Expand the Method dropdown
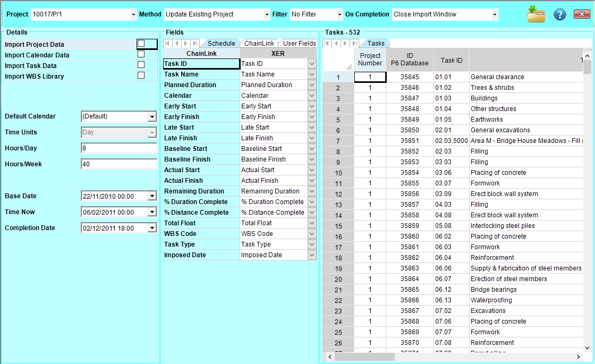The width and height of the screenshot is (595, 364). point(267,15)
